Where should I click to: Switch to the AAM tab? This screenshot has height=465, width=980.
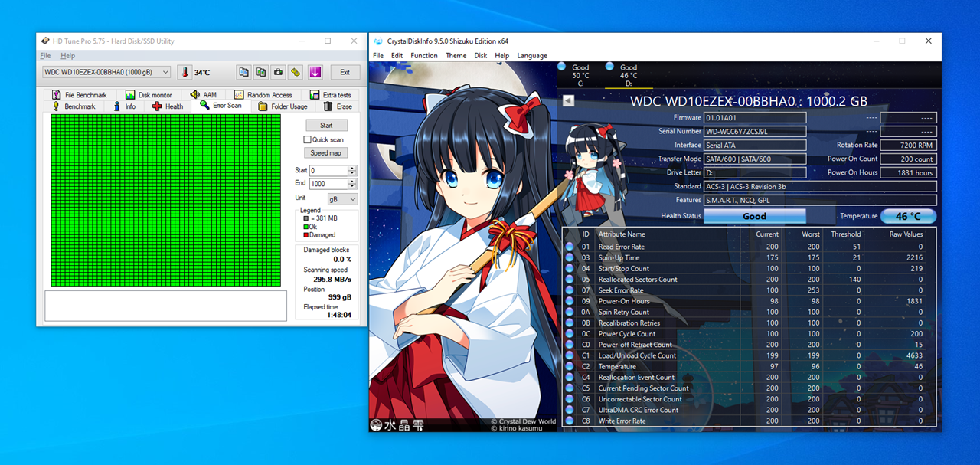(x=203, y=95)
